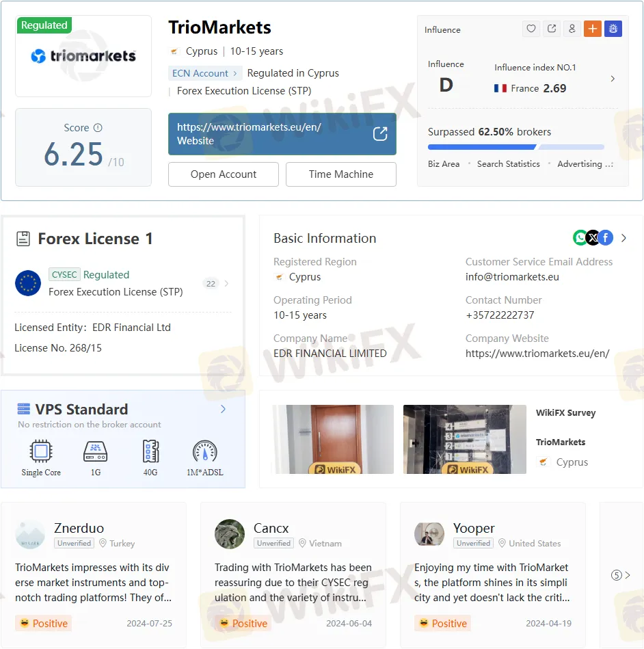The width and height of the screenshot is (644, 649).
Task: Click the Company Website link
Action: pyautogui.click(x=537, y=354)
